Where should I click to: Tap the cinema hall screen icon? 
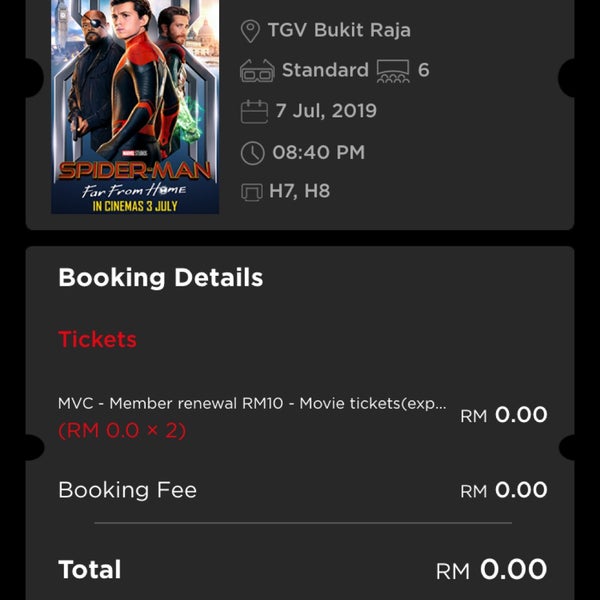coord(393,71)
